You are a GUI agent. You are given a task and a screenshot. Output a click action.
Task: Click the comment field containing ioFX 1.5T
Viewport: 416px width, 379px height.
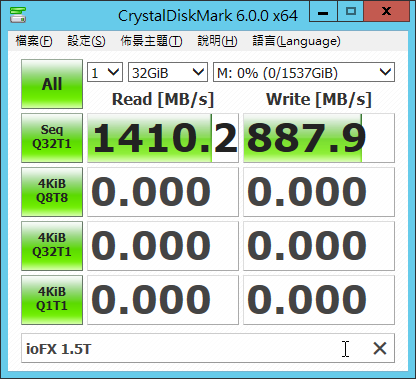tap(208, 348)
